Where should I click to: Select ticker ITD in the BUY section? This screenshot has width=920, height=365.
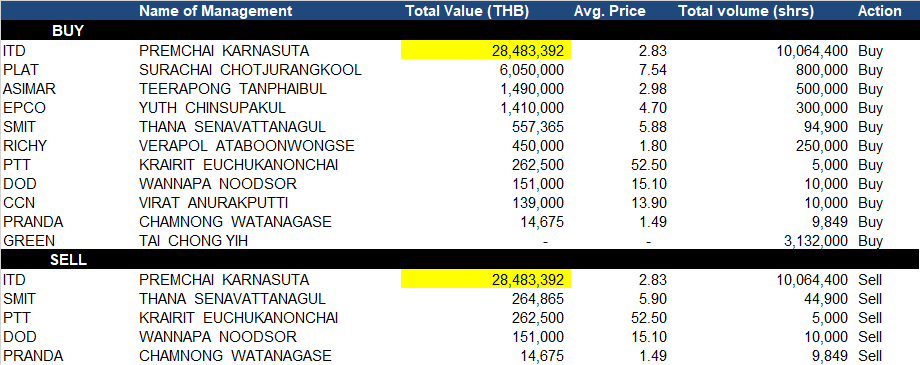point(14,50)
